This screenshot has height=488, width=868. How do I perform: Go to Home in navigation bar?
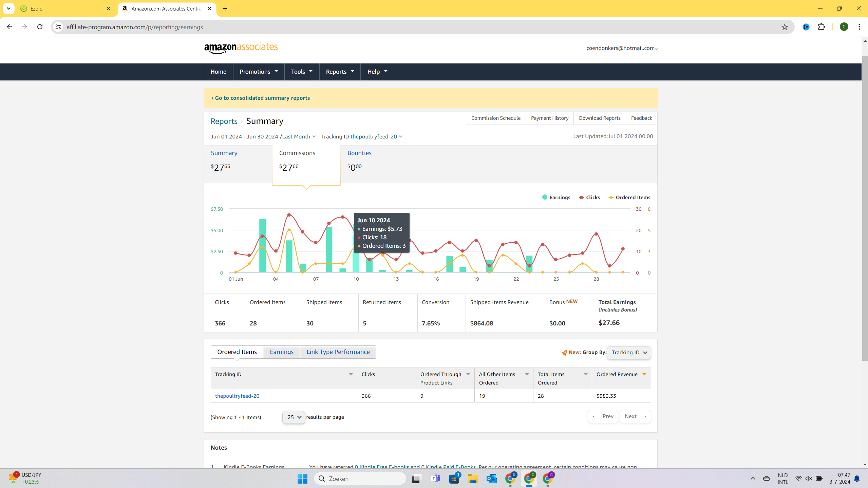(x=218, y=72)
